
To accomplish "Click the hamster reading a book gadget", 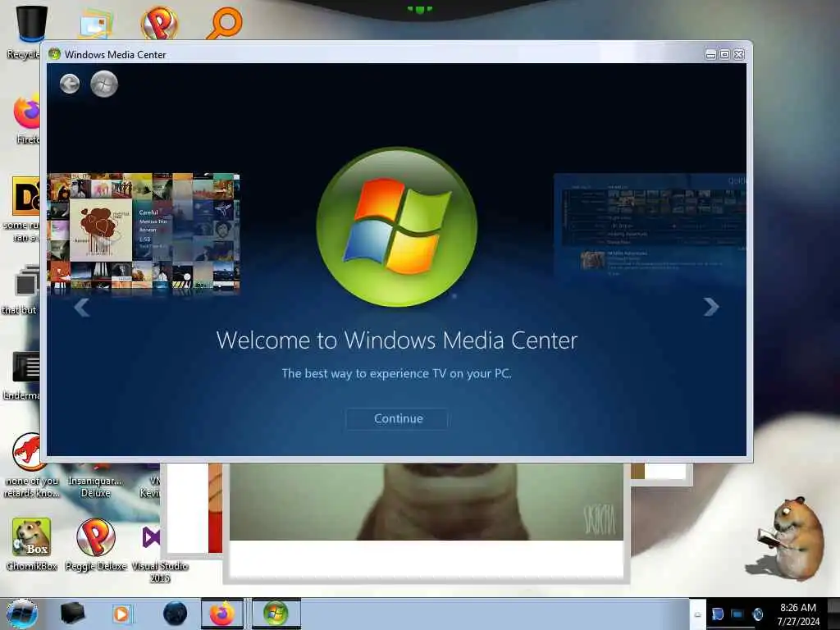I will pyautogui.click(x=792, y=539).
